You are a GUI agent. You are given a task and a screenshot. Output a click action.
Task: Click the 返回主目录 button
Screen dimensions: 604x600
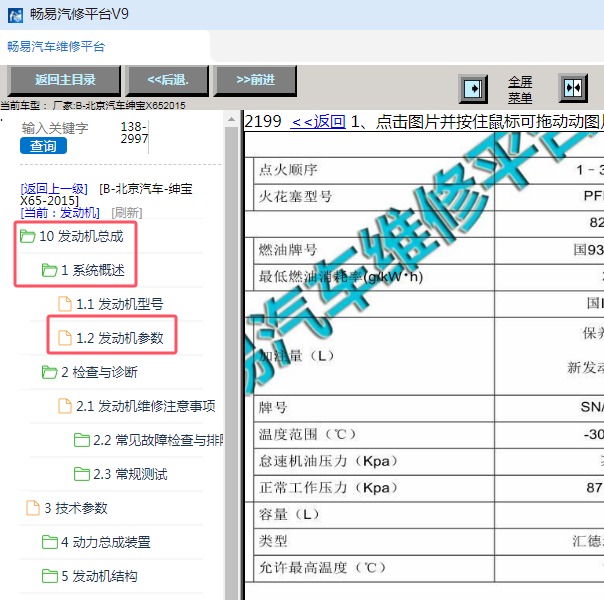[x=64, y=80]
